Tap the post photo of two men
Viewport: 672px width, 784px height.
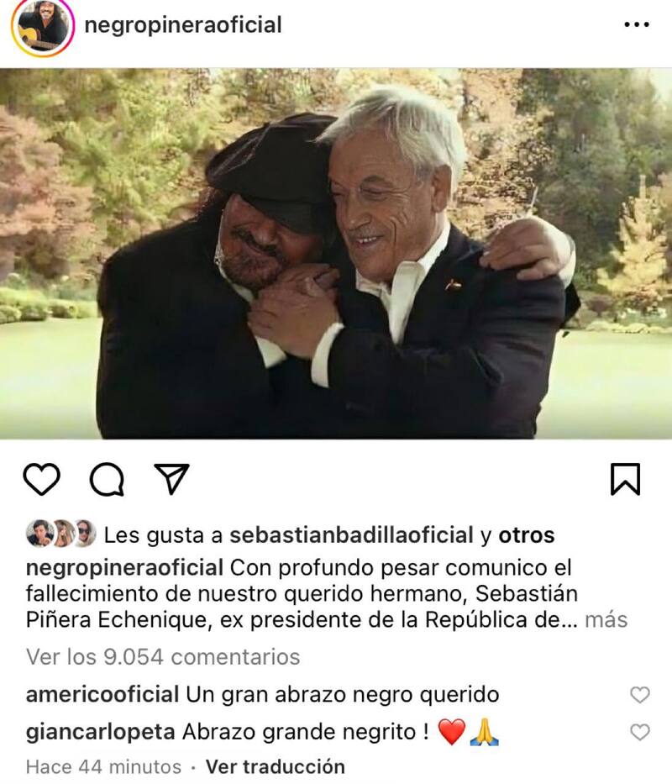(336, 254)
